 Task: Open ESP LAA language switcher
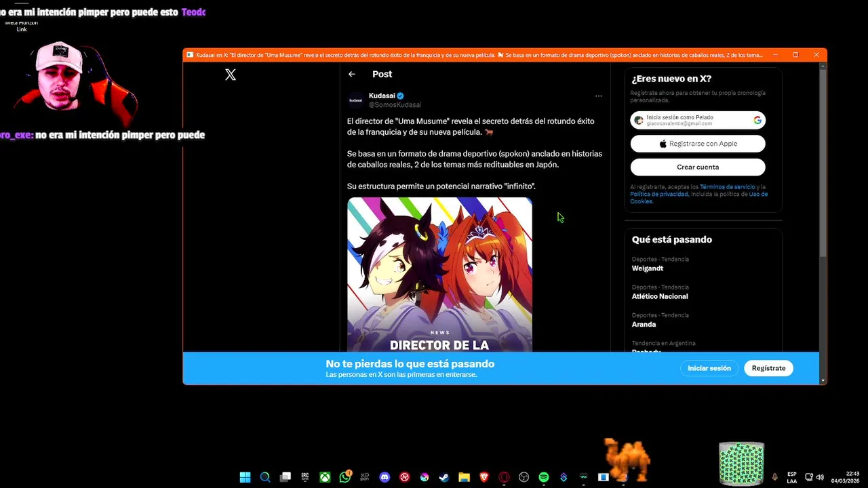[x=792, y=477]
